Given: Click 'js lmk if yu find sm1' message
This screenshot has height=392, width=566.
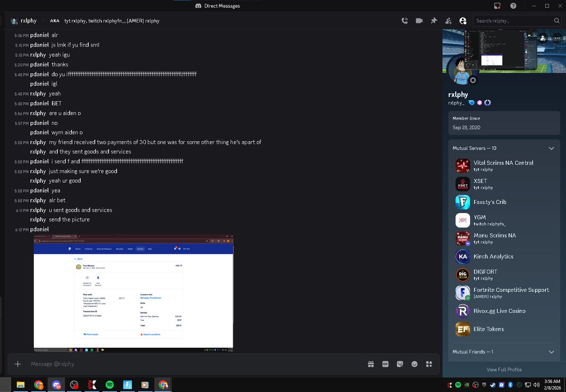Looking at the screenshot, I should 75,45.
